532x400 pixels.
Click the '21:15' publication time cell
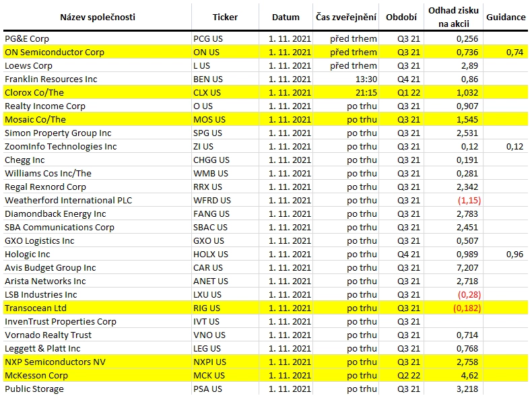(345, 93)
